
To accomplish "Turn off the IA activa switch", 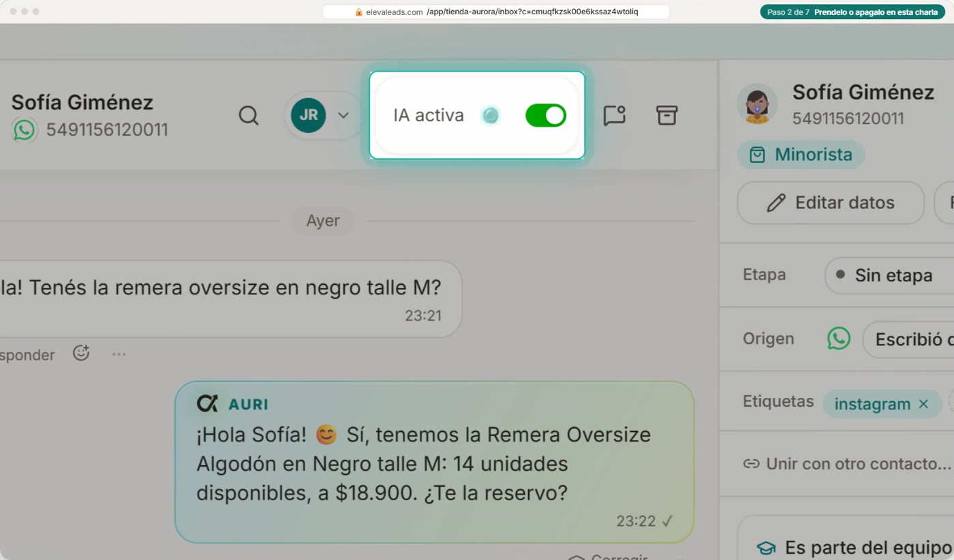I will [546, 115].
